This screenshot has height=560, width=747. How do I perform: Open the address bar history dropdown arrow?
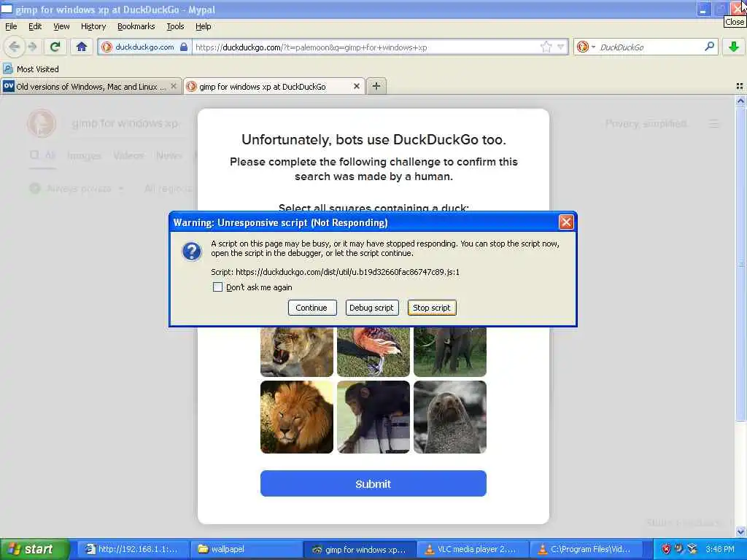[561, 47]
